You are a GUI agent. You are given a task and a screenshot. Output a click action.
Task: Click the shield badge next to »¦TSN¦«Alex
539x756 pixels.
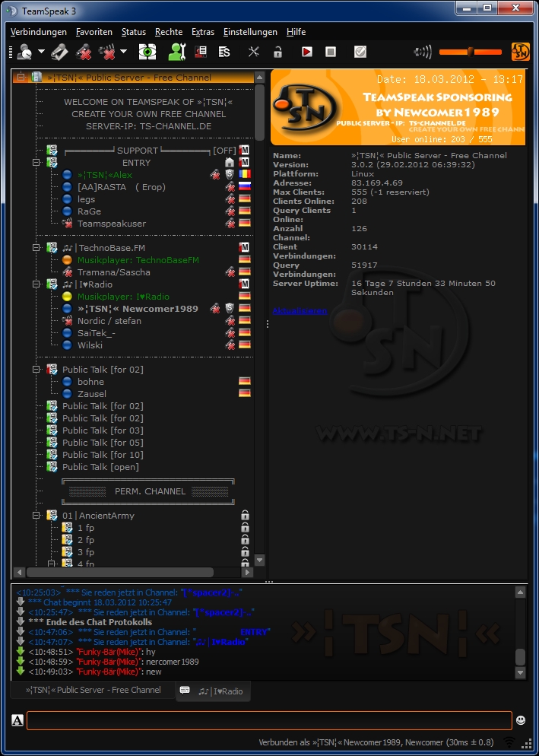pos(230,174)
